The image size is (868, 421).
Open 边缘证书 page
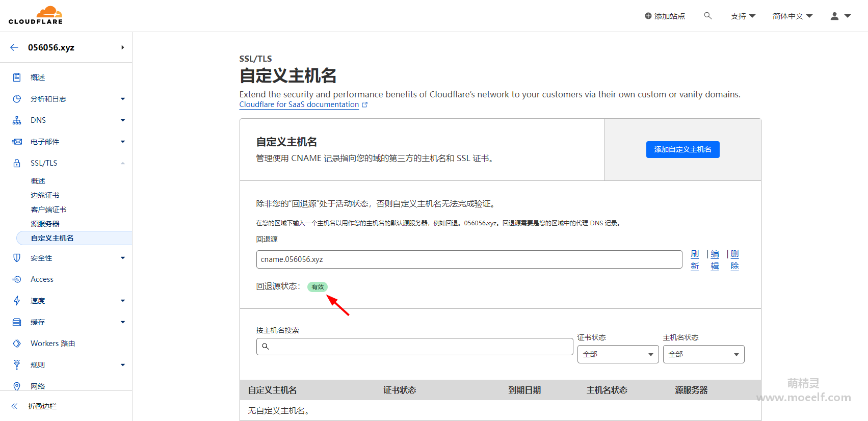(x=45, y=195)
